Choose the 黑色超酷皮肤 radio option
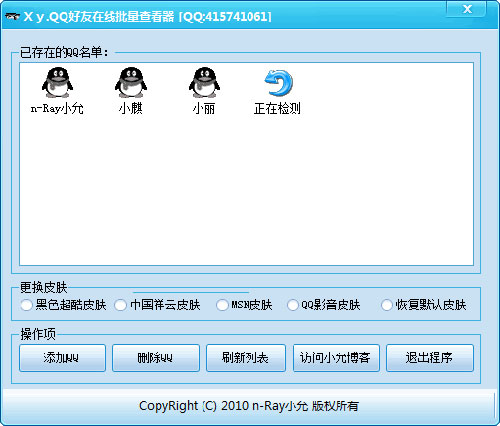500x426 pixels. [26, 305]
